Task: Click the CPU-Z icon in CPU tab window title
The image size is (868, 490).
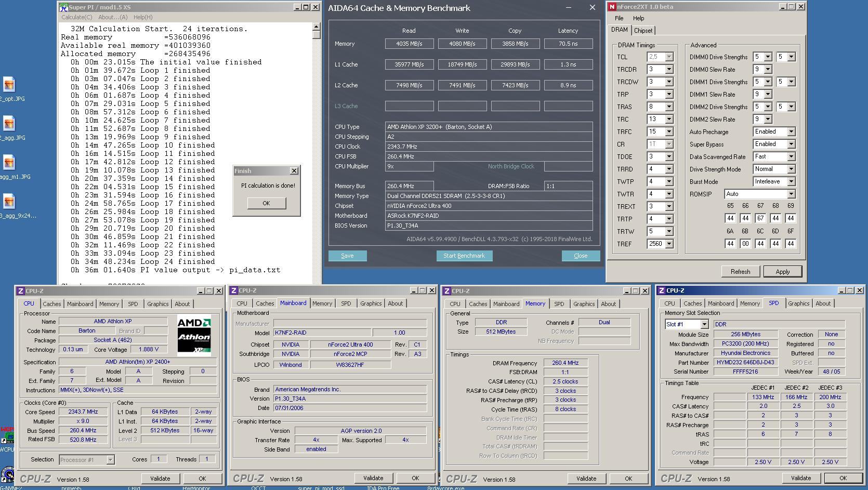Action: 21,291
